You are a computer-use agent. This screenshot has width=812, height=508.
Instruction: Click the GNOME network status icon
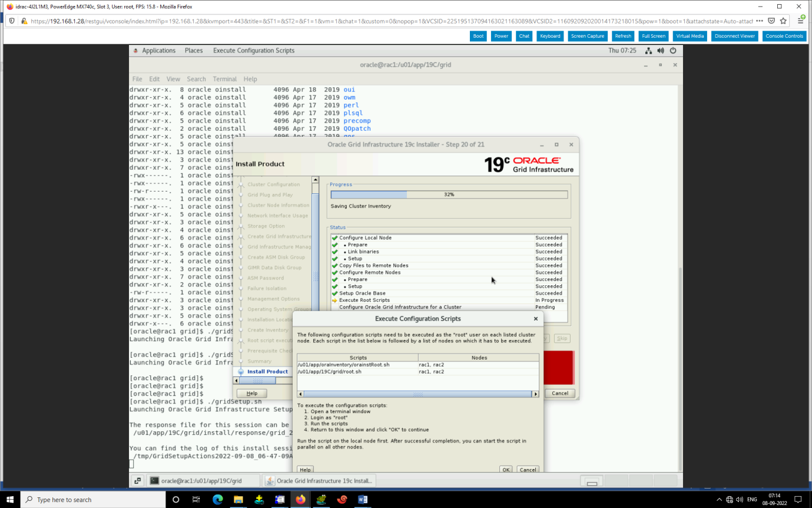(x=648, y=51)
